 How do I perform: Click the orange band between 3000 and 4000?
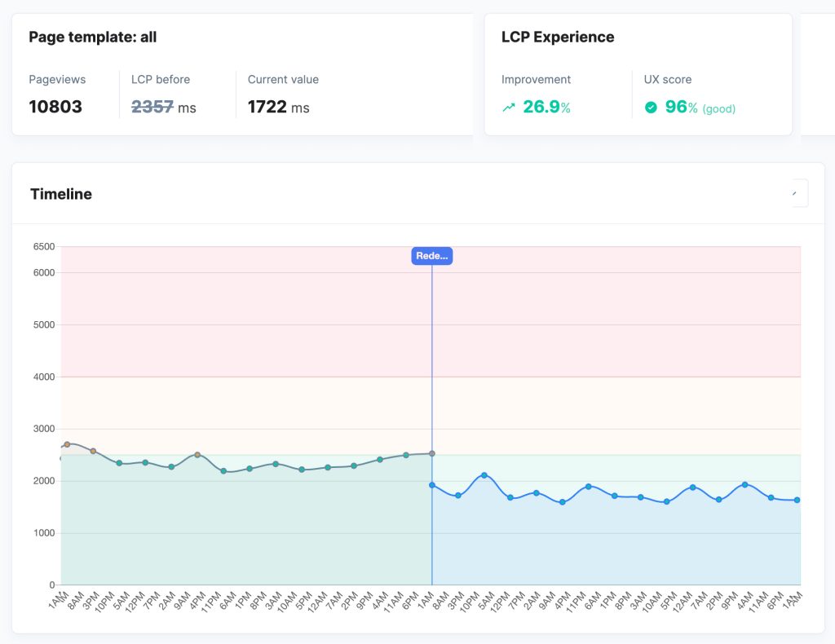click(x=245, y=402)
